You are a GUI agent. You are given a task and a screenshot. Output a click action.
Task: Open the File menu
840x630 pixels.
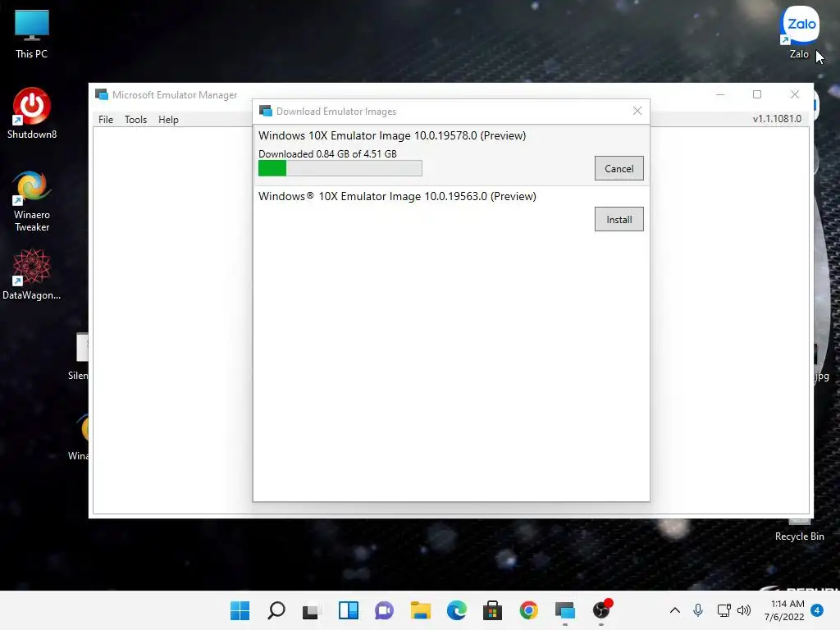click(x=106, y=120)
